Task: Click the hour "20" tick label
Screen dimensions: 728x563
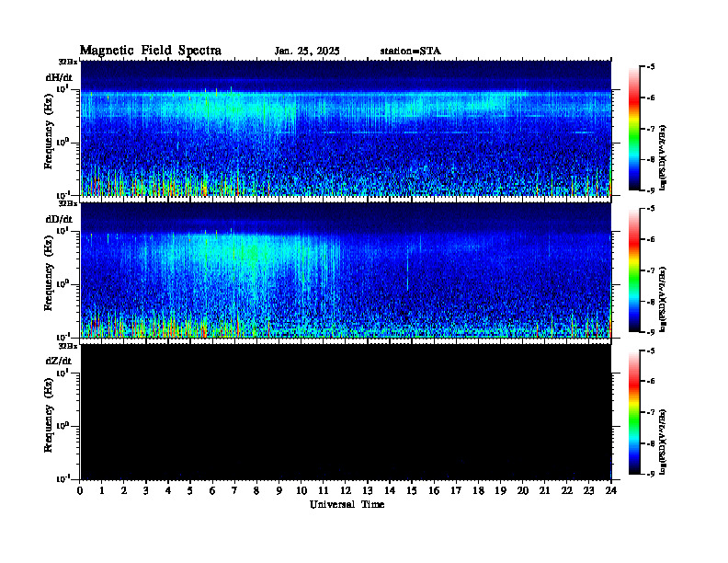Action: (523, 491)
